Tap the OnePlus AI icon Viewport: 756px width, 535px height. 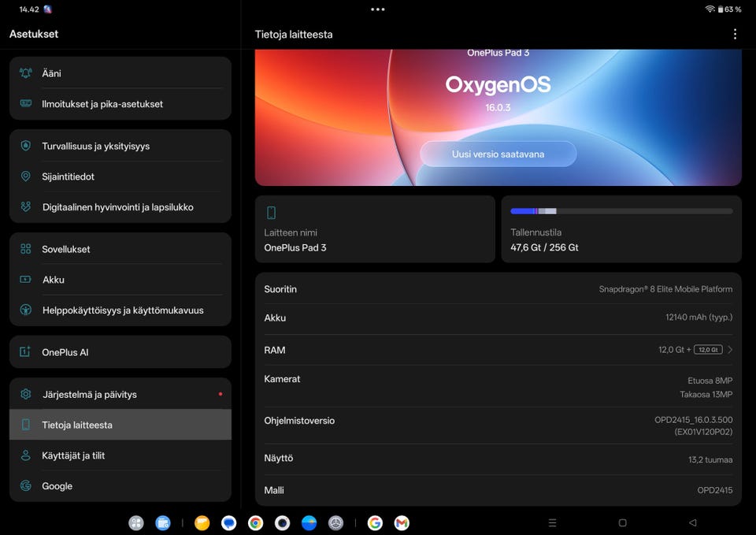click(x=26, y=352)
